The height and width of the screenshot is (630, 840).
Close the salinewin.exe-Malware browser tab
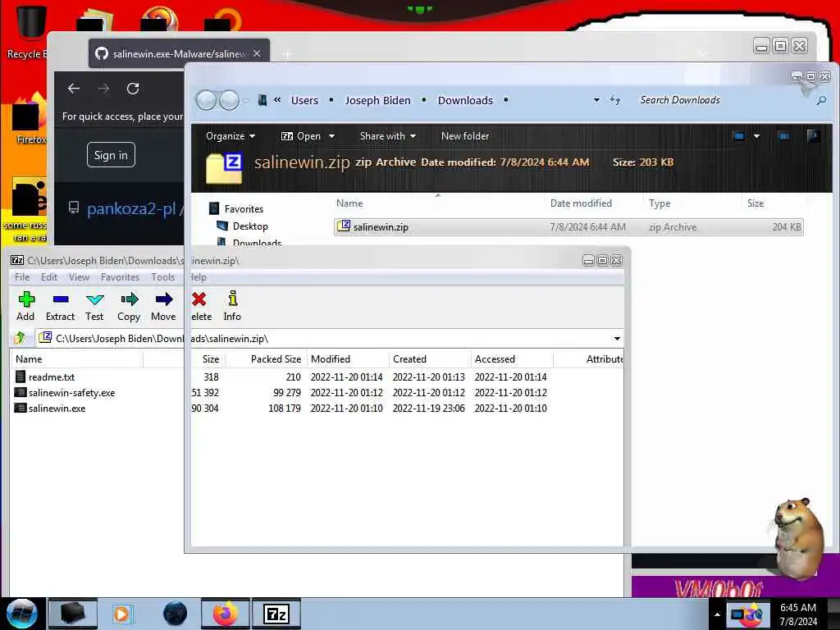257,53
